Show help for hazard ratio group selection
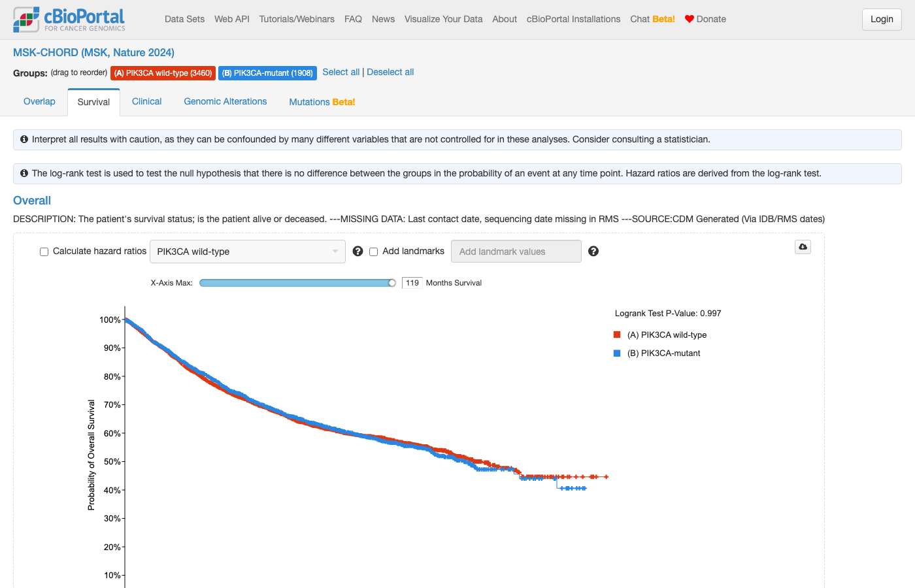Viewport: 915px width, 588px height. click(358, 252)
